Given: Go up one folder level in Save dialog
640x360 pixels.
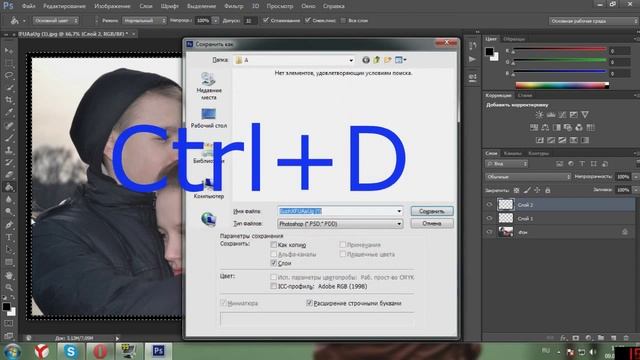Looking at the screenshot, I should [377, 60].
